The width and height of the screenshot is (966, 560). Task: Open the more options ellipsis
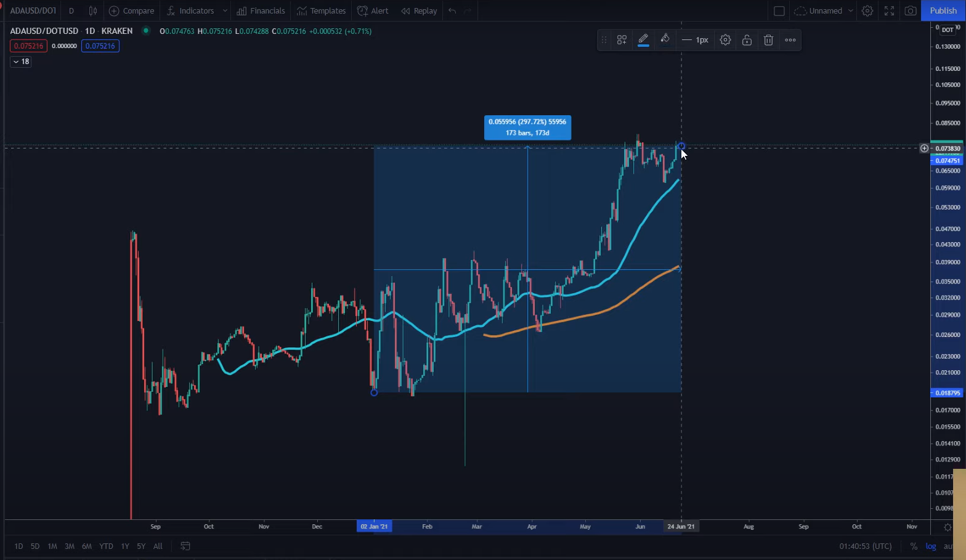click(x=790, y=40)
